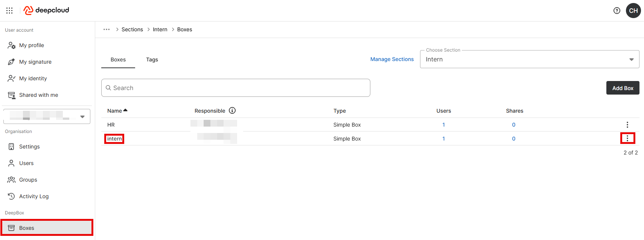The height and width of the screenshot is (240, 644).
Task: Click the Responsible info icon
Action: [x=232, y=110]
